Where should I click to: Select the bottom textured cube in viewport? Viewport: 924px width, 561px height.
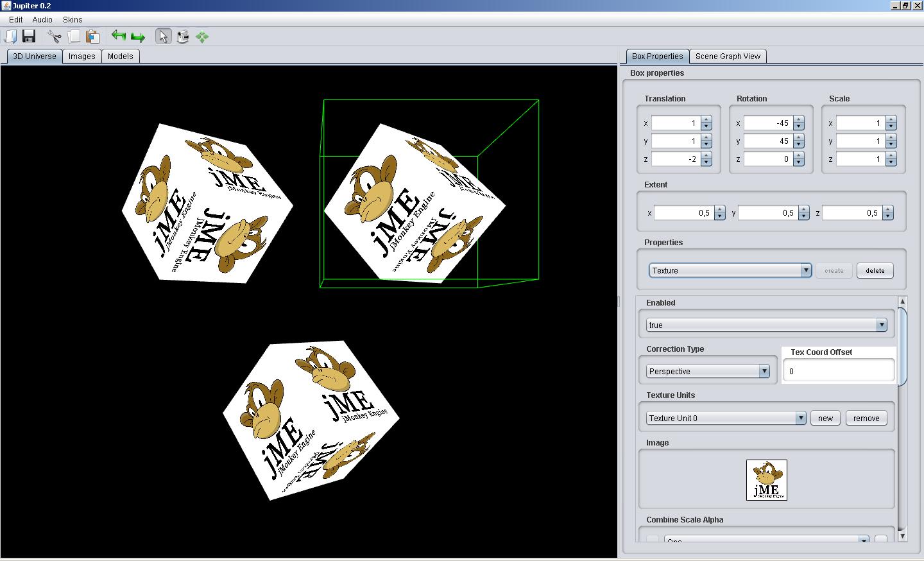click(311, 420)
